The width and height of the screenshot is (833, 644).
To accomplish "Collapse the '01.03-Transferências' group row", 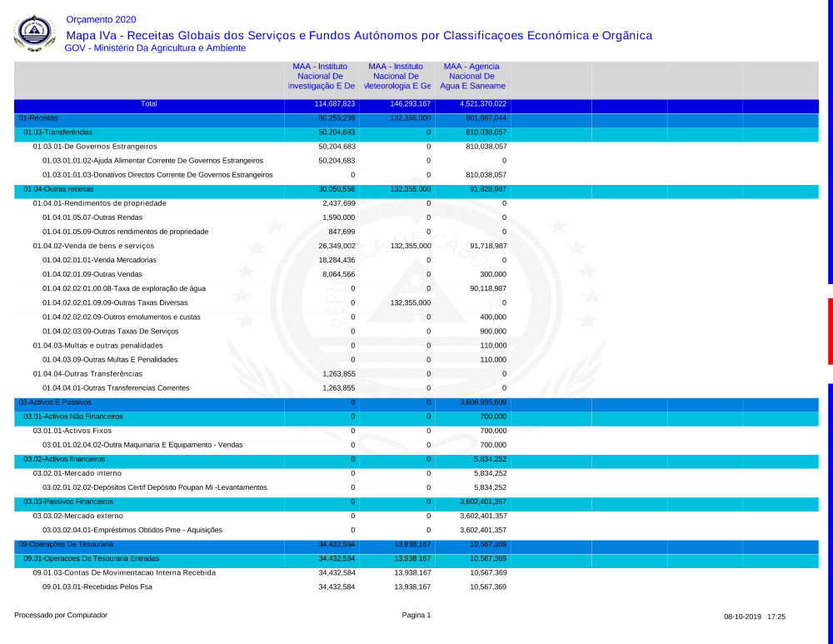I will tap(57, 132).
